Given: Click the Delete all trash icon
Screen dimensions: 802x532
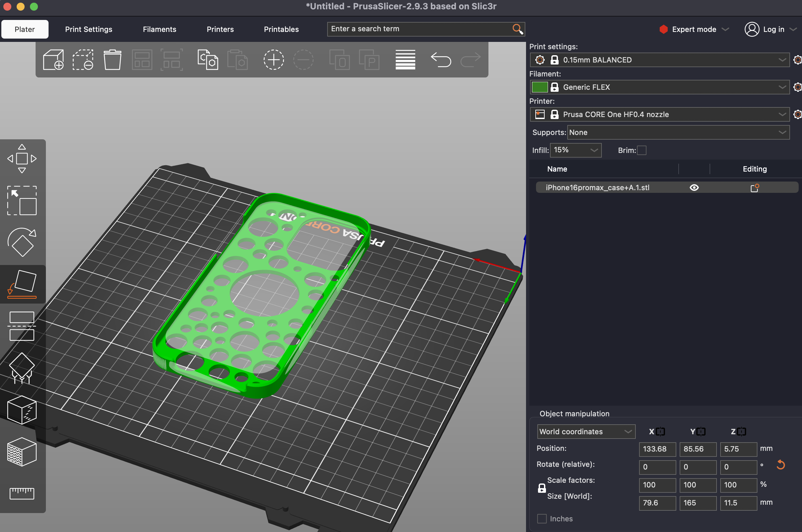Looking at the screenshot, I should (x=112, y=60).
